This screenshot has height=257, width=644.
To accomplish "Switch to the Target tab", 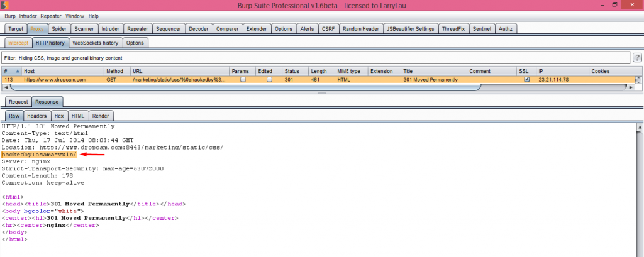I will click(16, 29).
